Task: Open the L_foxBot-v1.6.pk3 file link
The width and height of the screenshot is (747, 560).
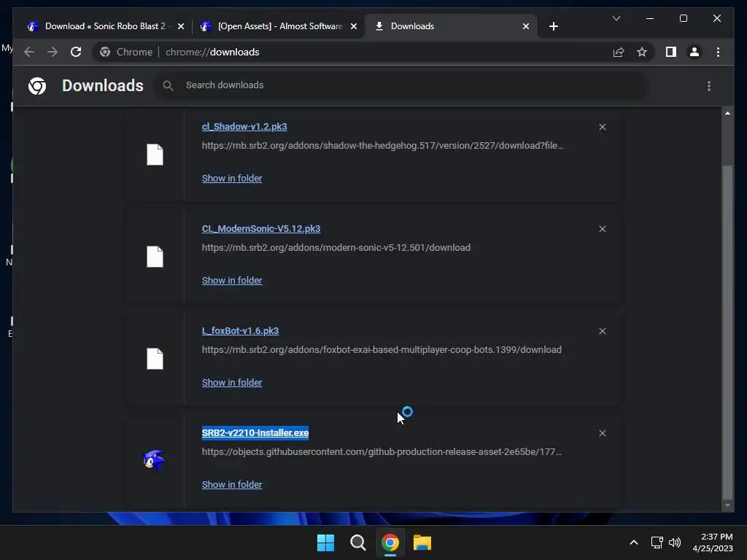Action: 240,330
